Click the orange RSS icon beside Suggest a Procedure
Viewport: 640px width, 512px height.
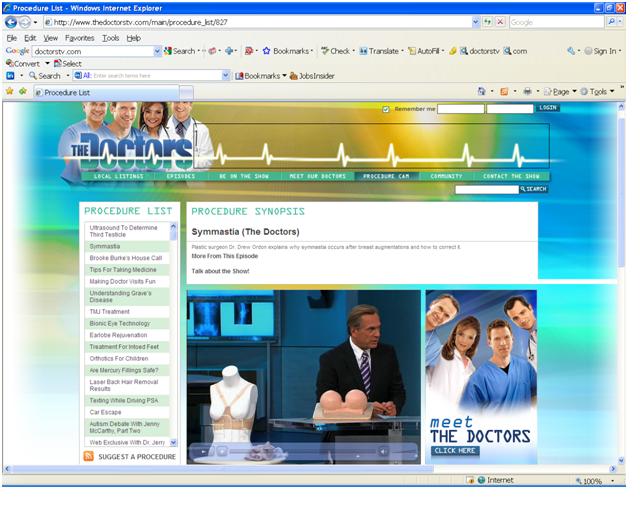tap(89, 456)
